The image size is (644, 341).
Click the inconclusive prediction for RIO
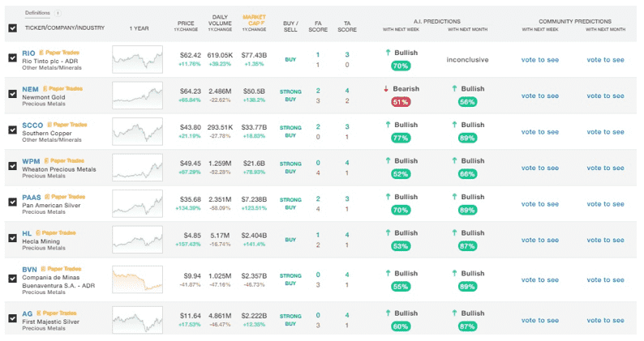(467, 60)
